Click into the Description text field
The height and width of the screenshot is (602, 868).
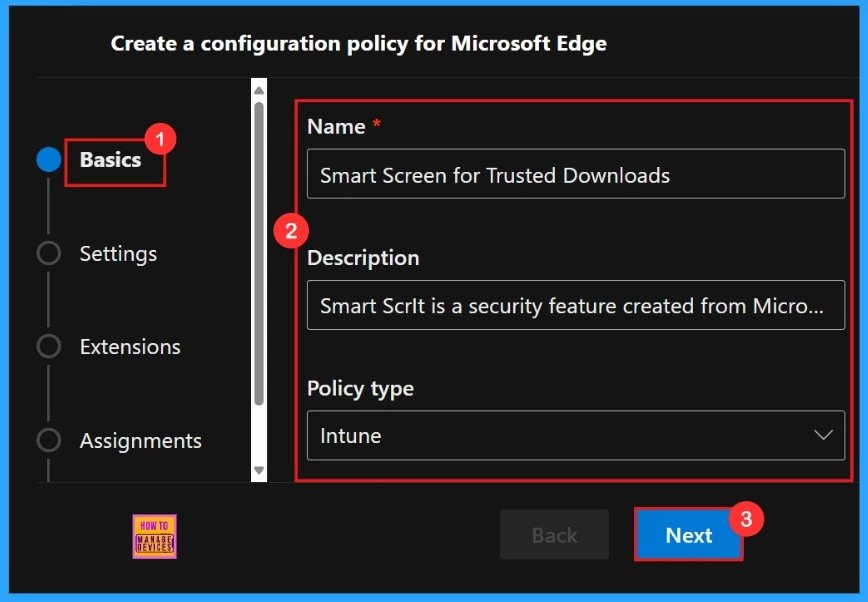576,305
